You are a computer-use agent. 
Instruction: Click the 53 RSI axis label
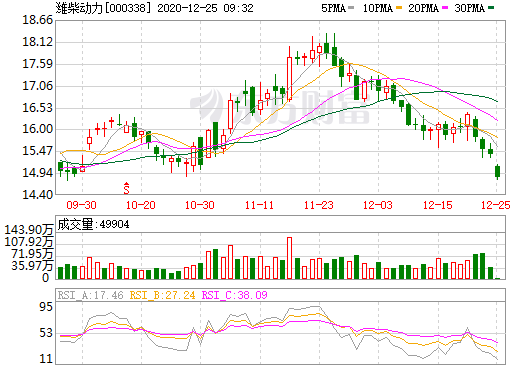click(x=46, y=333)
